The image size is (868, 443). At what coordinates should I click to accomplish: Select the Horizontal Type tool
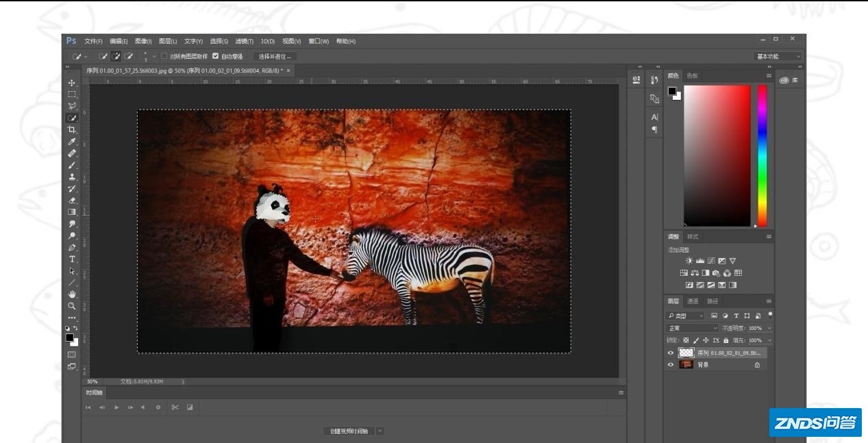(72, 259)
